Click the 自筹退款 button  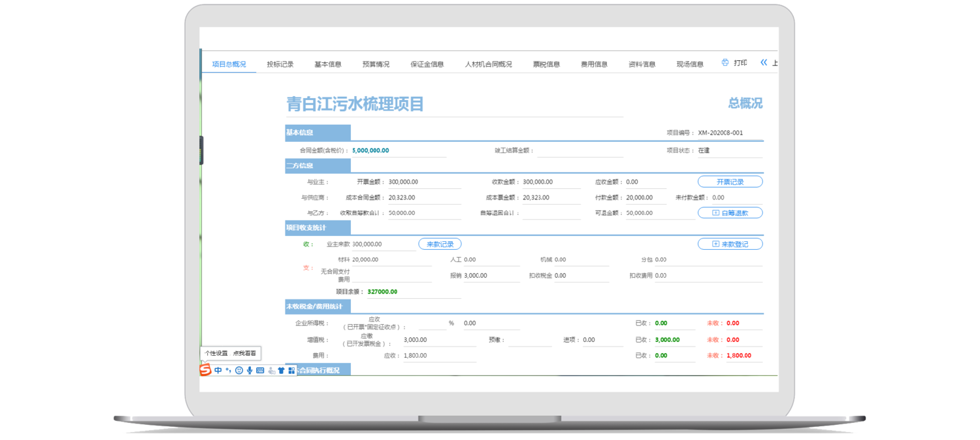730,212
